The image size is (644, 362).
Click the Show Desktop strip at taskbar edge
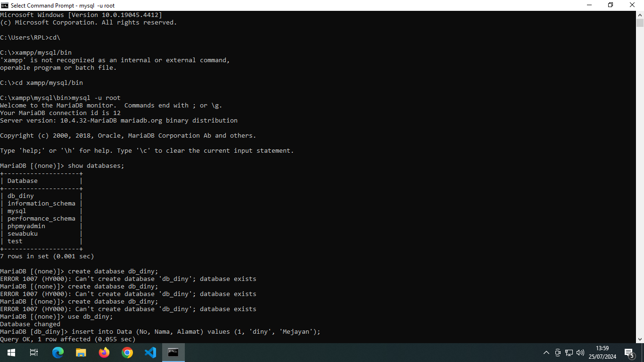pyautogui.click(x=643, y=353)
